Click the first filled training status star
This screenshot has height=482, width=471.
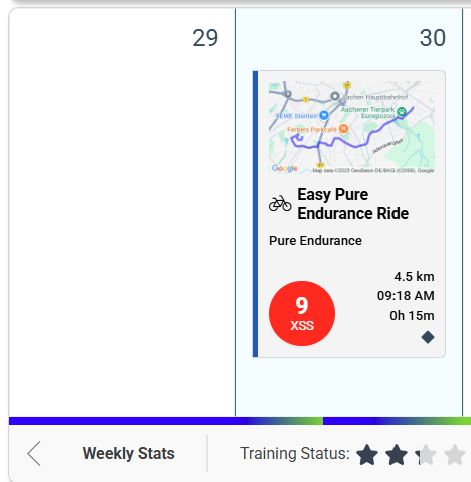367,454
